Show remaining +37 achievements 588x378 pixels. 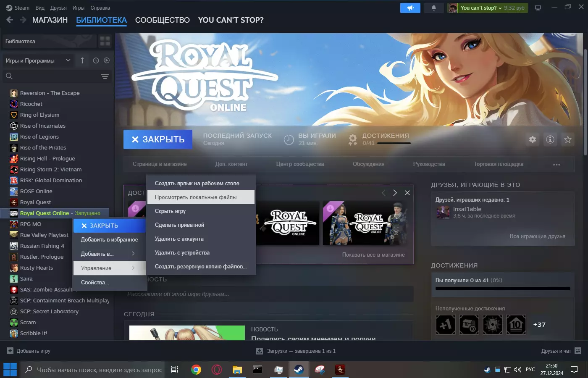(x=539, y=325)
